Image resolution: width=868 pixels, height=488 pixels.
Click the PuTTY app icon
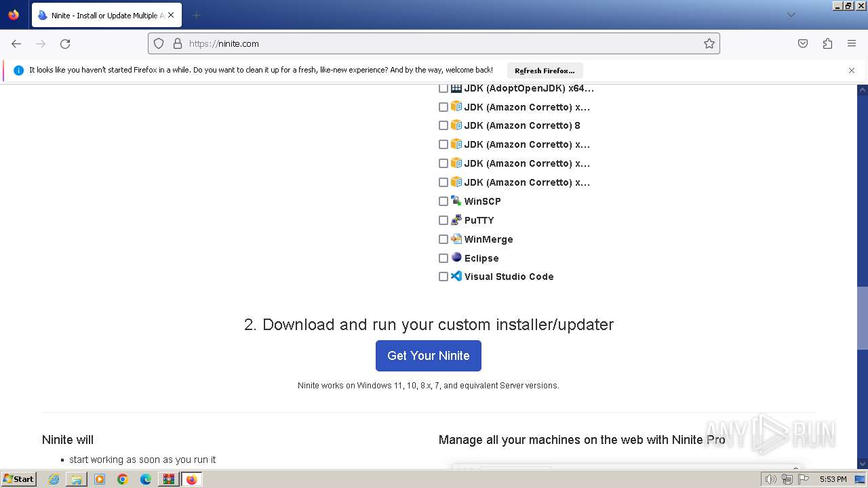tap(456, 220)
